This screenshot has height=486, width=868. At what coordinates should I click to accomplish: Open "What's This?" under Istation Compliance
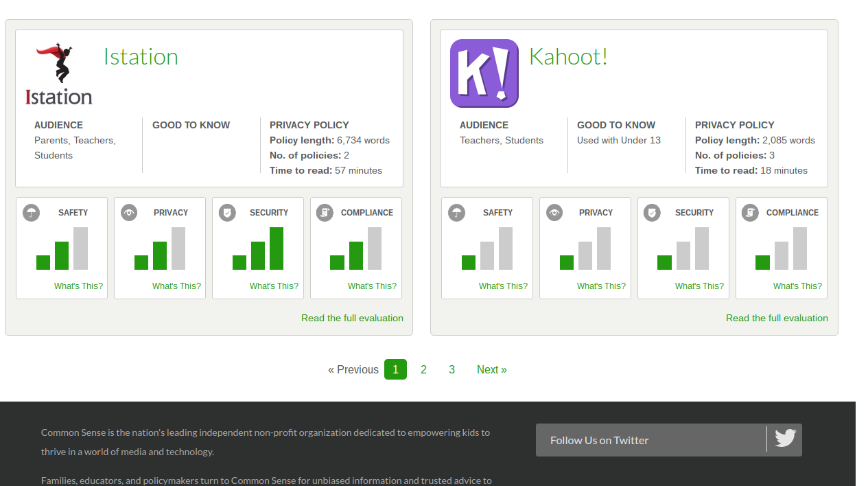pyautogui.click(x=372, y=286)
